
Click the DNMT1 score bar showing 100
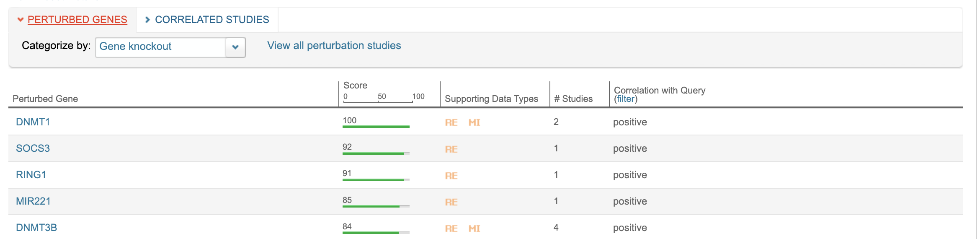tap(376, 126)
